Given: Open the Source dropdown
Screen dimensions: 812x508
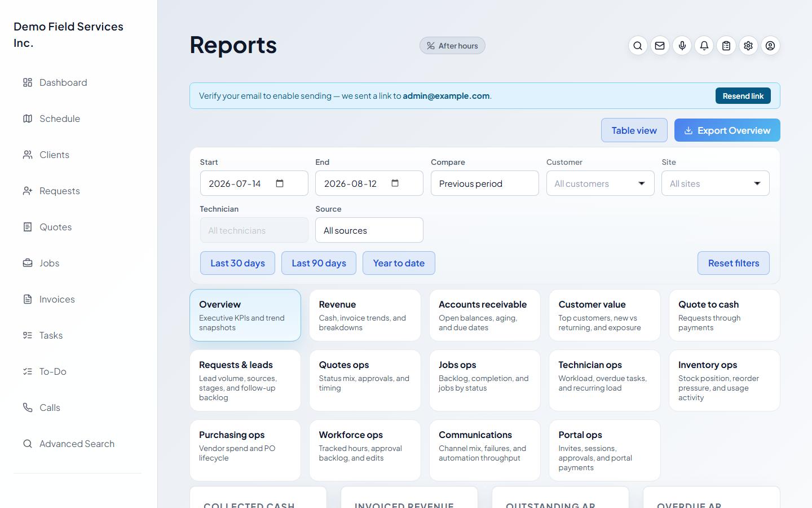Looking at the screenshot, I should point(369,230).
